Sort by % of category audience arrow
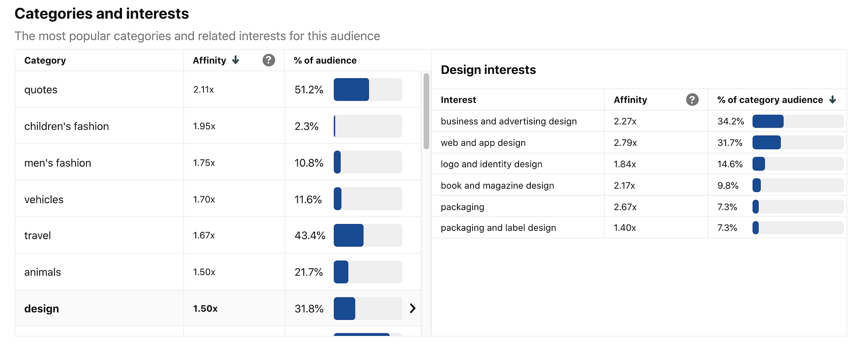This screenshot has width=868, height=349. (832, 100)
